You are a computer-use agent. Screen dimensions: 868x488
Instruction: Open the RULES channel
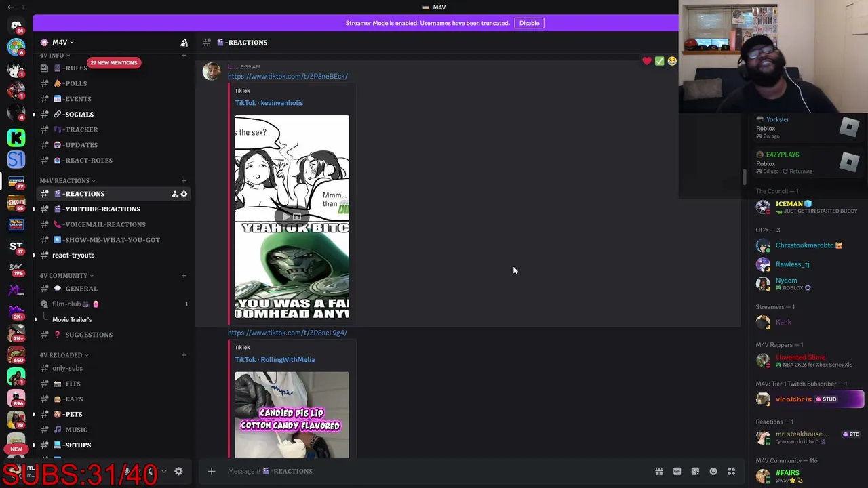[x=113, y=68]
